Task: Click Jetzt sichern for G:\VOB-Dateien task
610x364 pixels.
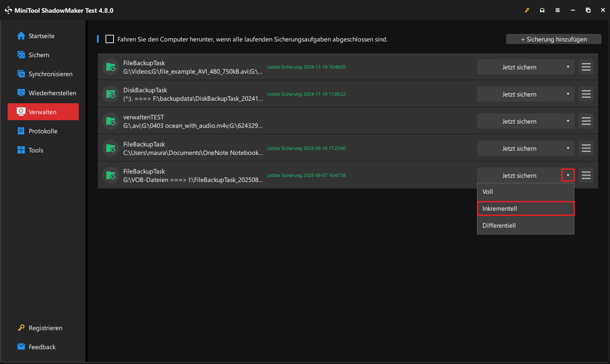Action: (x=519, y=175)
